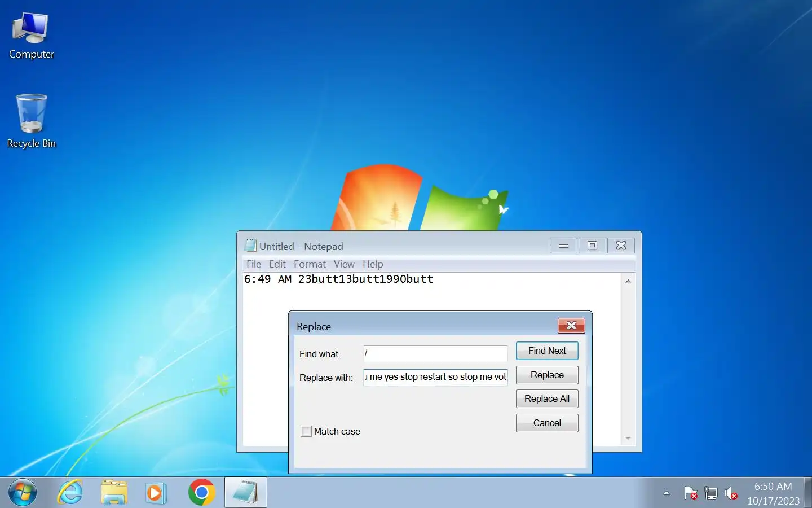Click the Notepad scrollbar down arrow
812x508 pixels.
click(x=628, y=438)
